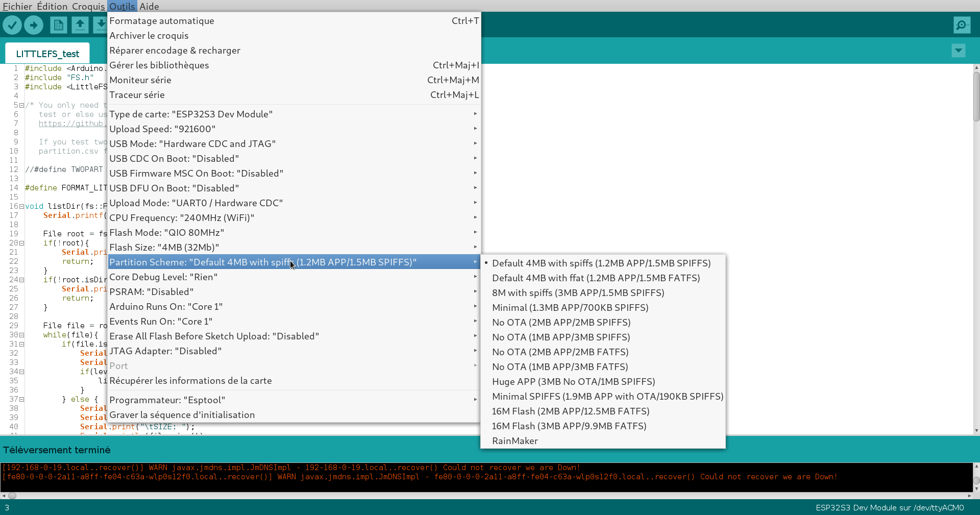Select Default 4MB with spiffs partition

click(x=603, y=263)
